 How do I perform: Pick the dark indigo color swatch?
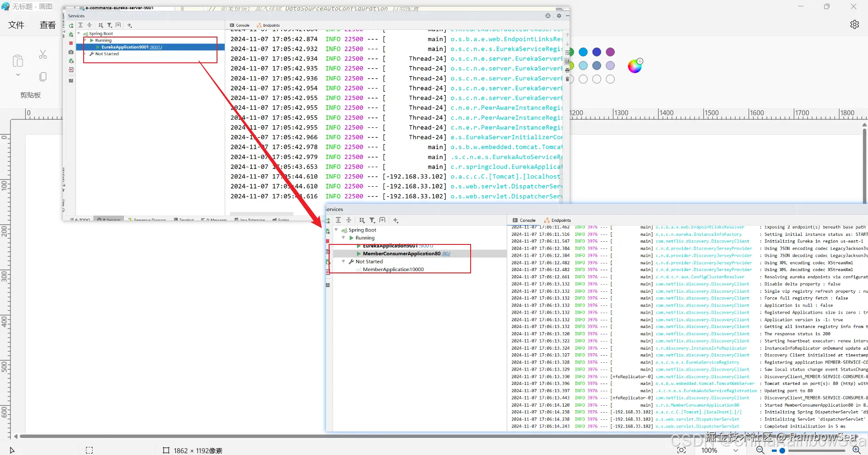[x=597, y=52]
